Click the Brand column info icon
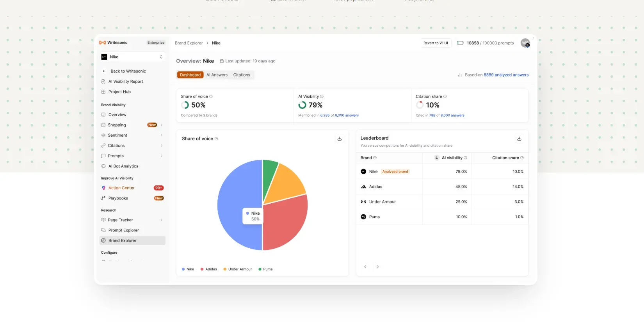This screenshot has height=322, width=644. [x=375, y=158]
